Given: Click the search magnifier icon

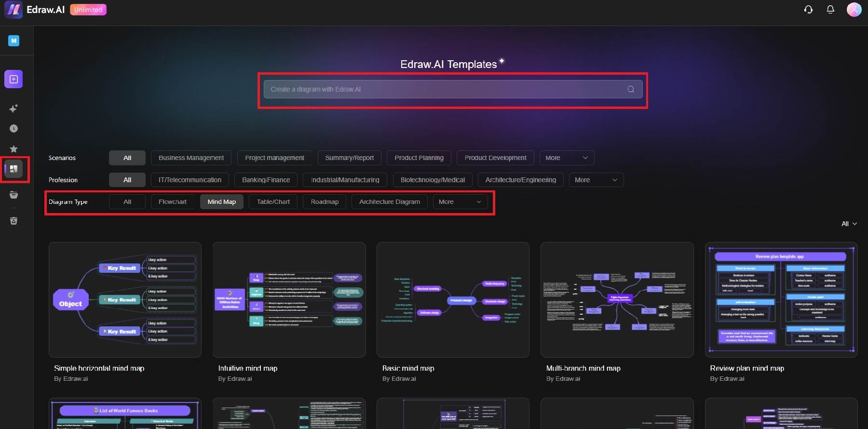Looking at the screenshot, I should pos(630,89).
